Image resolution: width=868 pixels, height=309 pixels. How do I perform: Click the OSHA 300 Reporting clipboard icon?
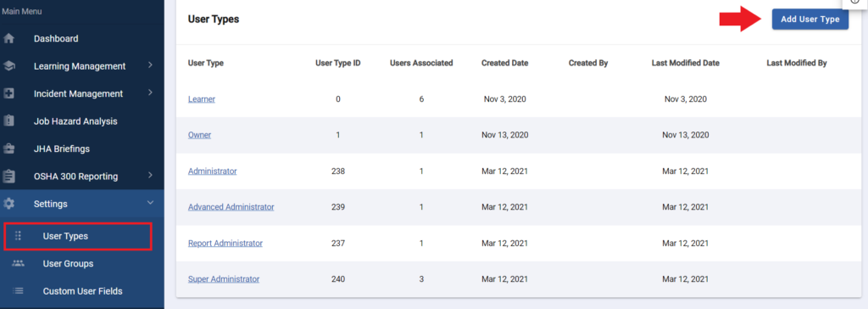(8, 177)
